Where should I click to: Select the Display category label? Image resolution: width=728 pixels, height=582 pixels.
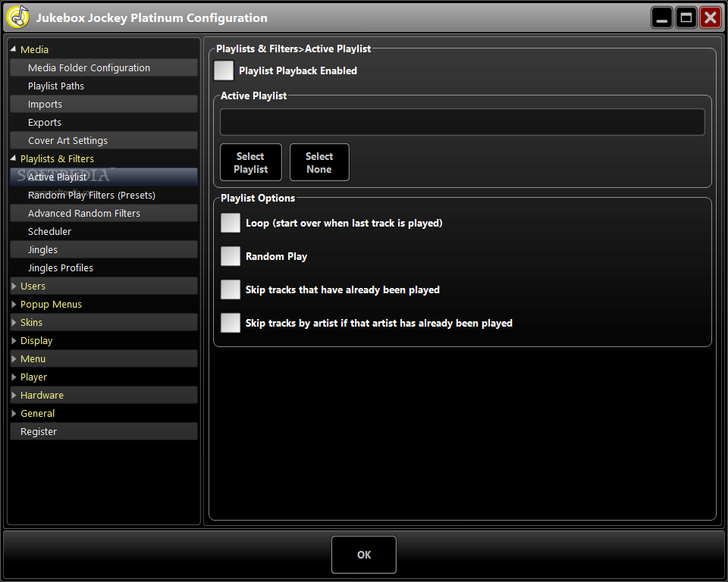[36, 341]
